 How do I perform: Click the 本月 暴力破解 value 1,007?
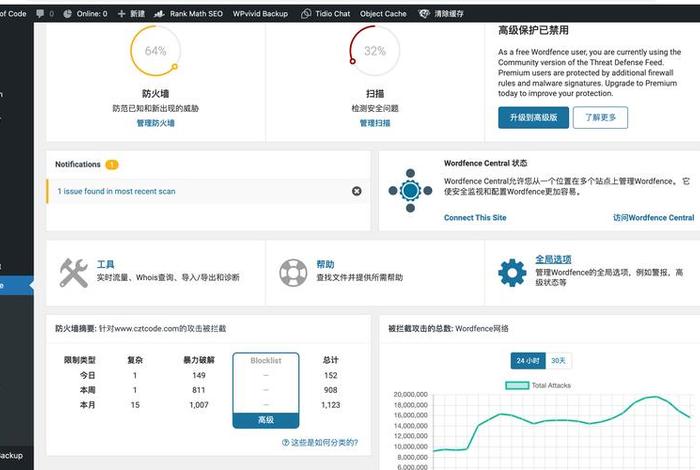click(199, 405)
